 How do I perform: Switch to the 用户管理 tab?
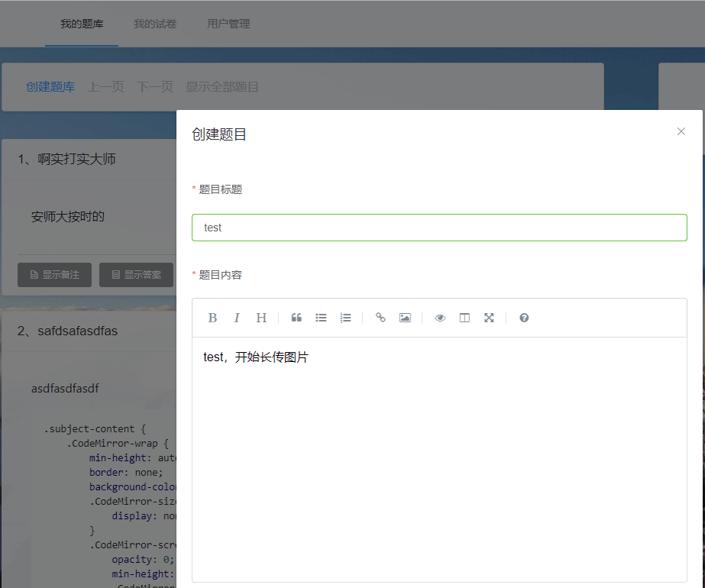point(227,24)
